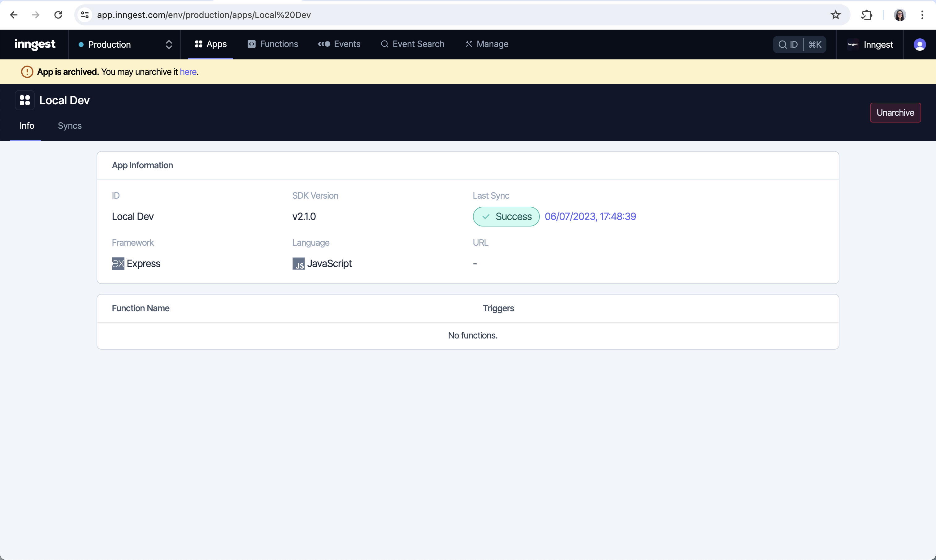Expand the environment selector chevrons
The height and width of the screenshot is (560, 936).
tap(169, 44)
